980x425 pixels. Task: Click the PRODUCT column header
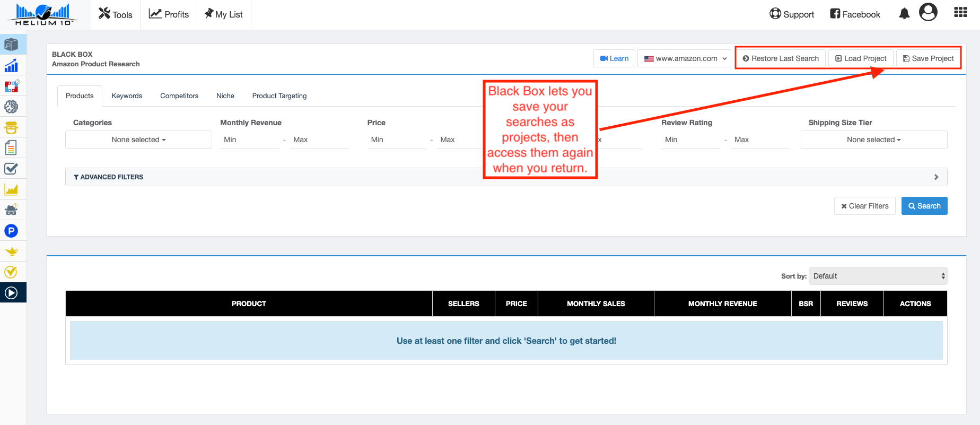click(x=249, y=303)
